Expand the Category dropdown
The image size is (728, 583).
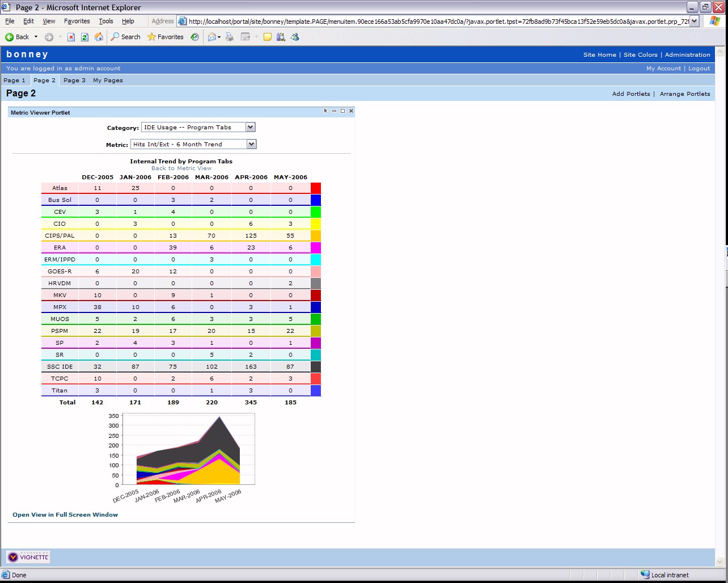tap(251, 128)
